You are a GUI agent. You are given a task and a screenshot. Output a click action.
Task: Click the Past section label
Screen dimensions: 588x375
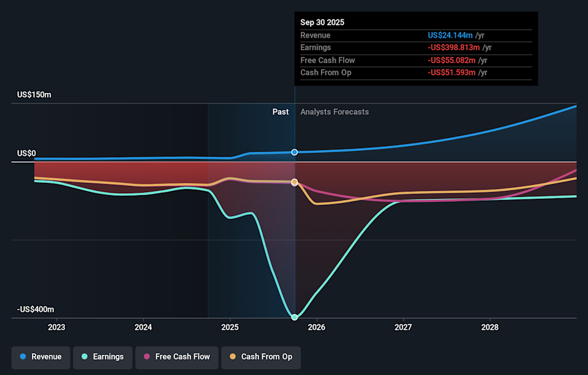tap(281, 112)
